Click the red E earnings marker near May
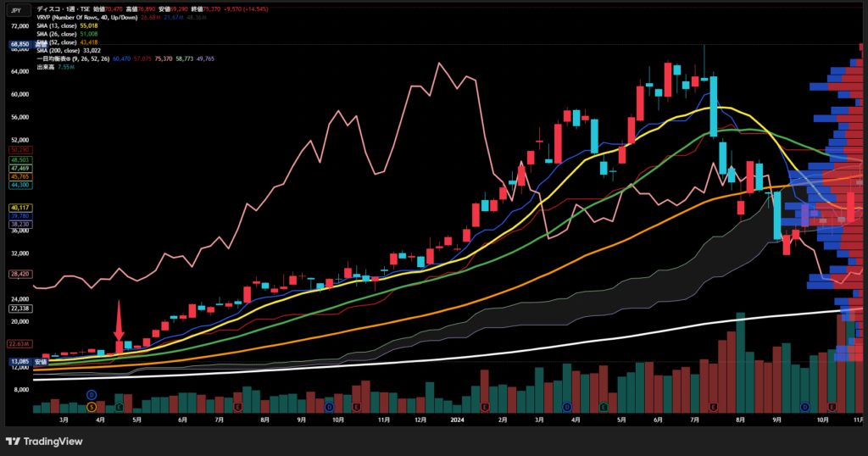 [119, 408]
